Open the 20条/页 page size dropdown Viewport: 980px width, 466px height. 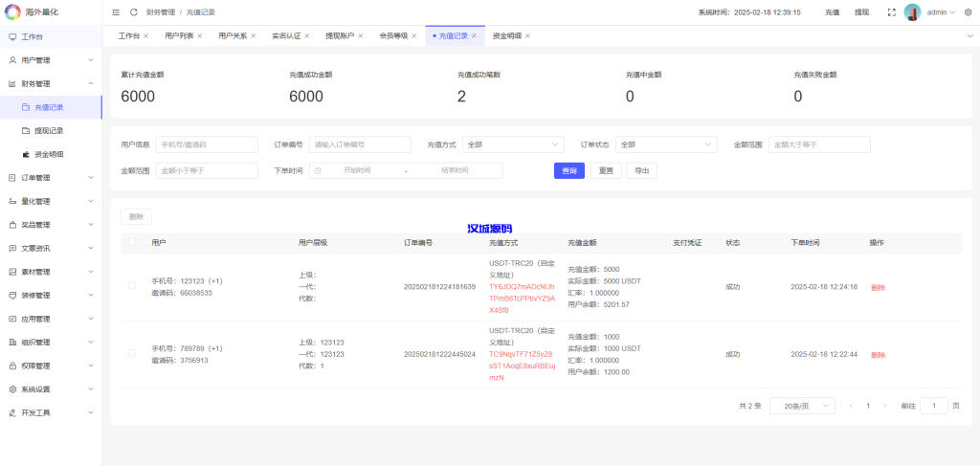[x=803, y=406]
